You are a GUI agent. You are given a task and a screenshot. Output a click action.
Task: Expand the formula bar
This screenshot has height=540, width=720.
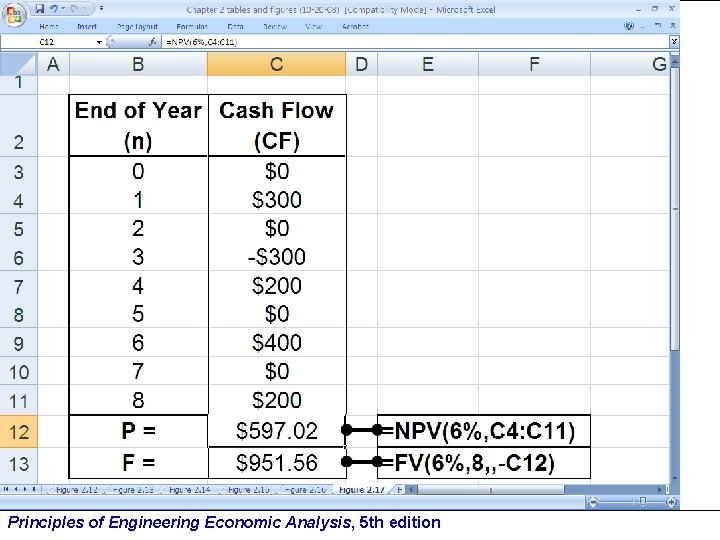point(674,42)
